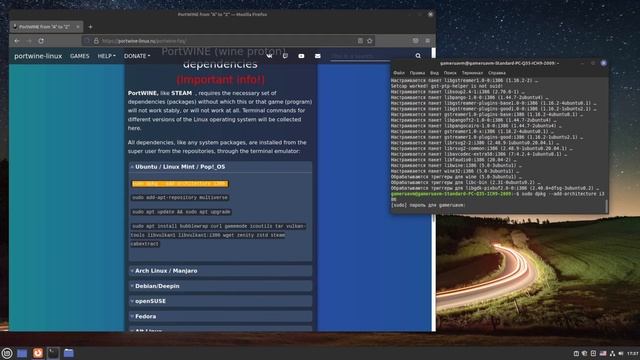Open the Firefox hamburger menu
The width and height of the screenshot is (640, 360).
pos(428,41)
